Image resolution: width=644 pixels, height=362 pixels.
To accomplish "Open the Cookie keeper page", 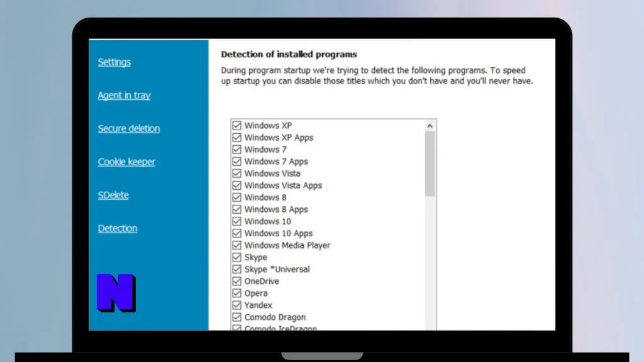I will point(126,162).
